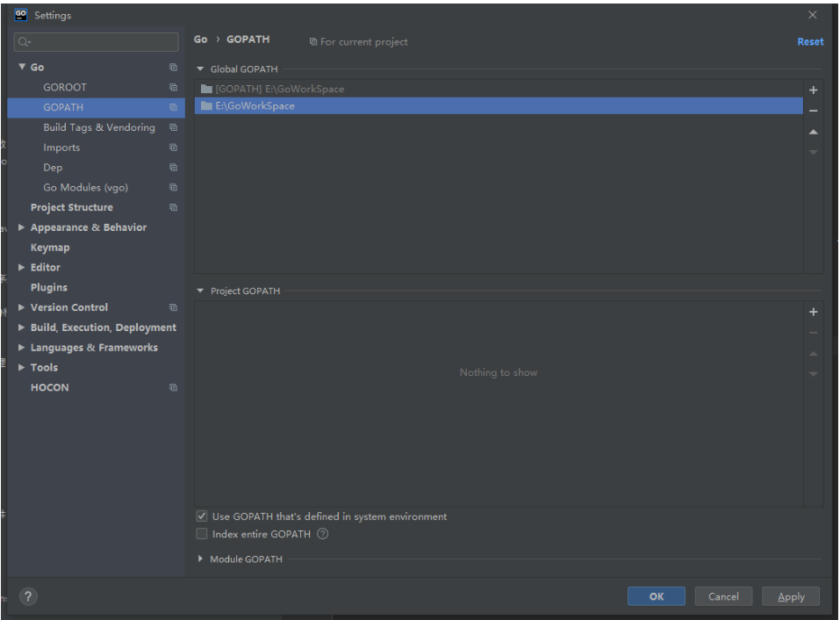Click the question mark help icon bottom left
Viewport: 840px width, 620px height.
[27, 596]
